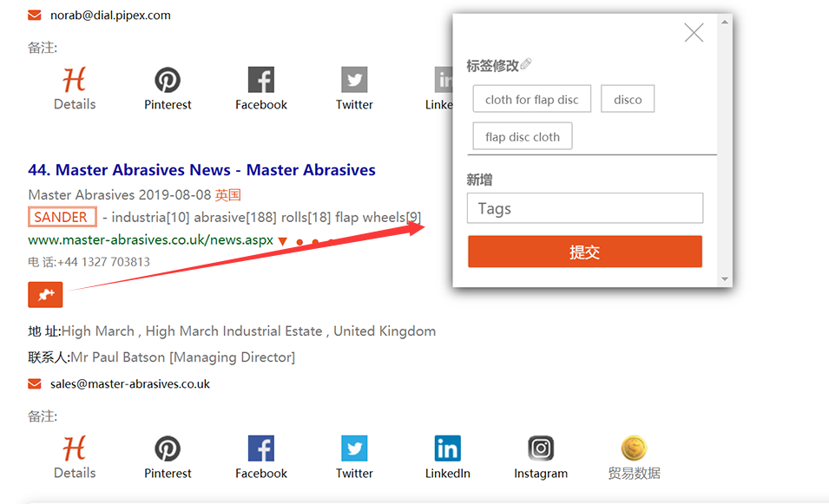Open Pinterest icon in the upper icon row

[168, 80]
